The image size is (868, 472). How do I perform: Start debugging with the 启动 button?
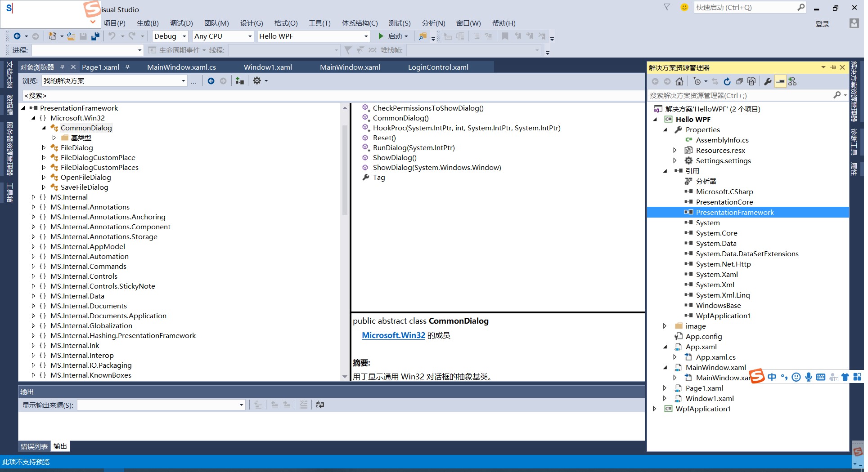(x=392, y=36)
